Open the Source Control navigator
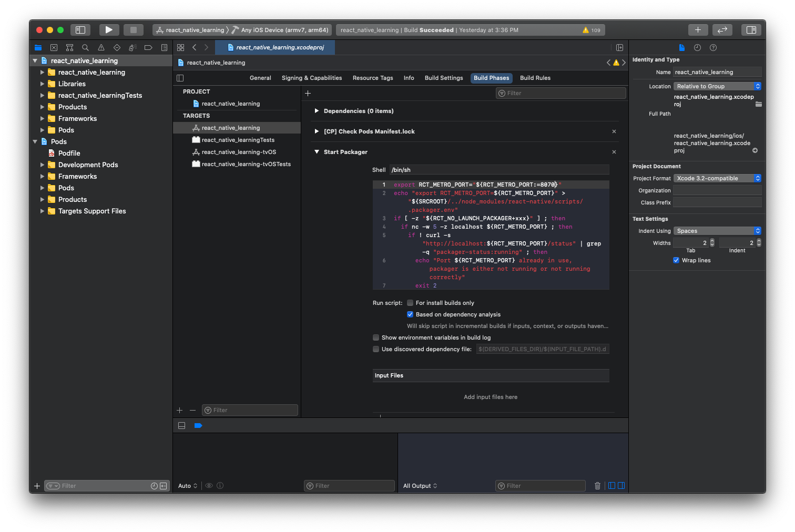795x532 pixels. [54, 47]
